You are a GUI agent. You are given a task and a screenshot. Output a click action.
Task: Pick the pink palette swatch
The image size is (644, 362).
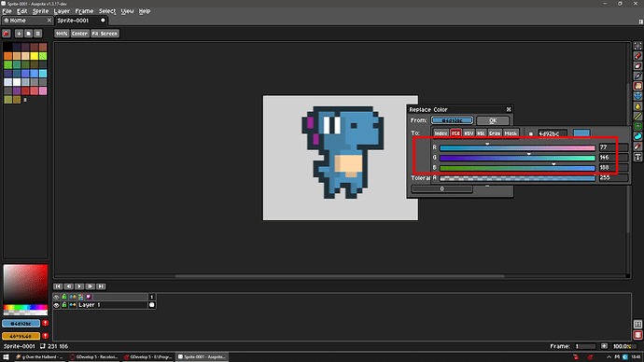[x=43, y=90]
